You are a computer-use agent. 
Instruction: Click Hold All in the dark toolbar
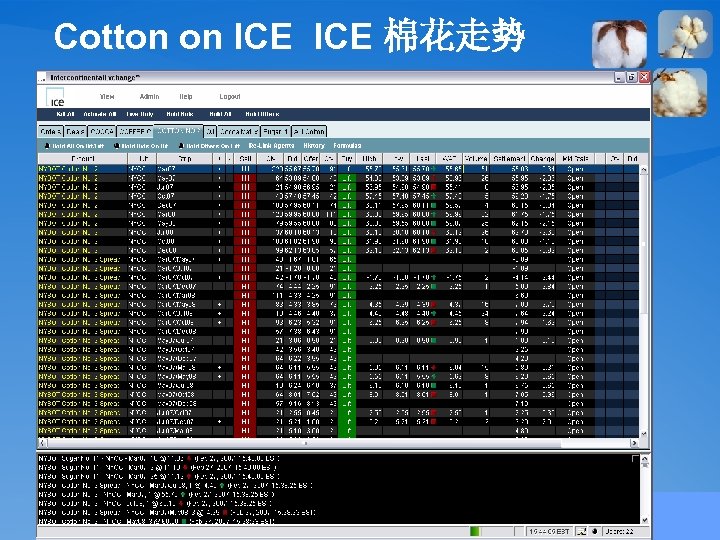(x=220, y=114)
